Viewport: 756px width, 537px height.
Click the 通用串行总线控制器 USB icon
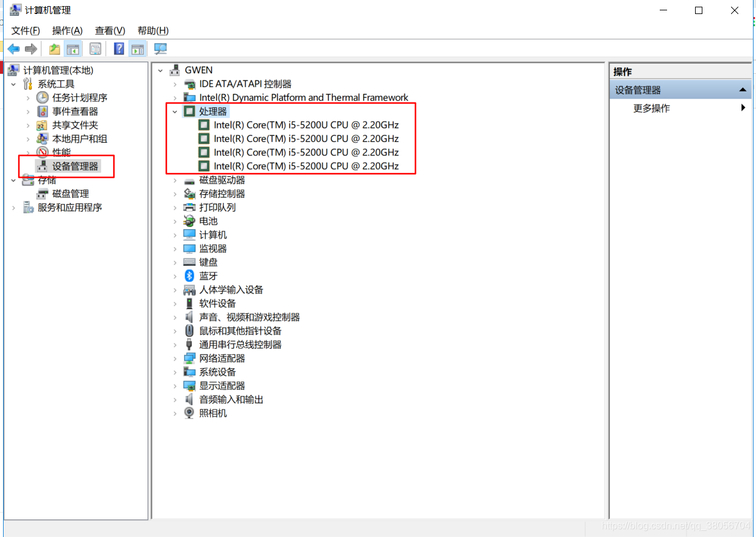pyautogui.click(x=189, y=344)
